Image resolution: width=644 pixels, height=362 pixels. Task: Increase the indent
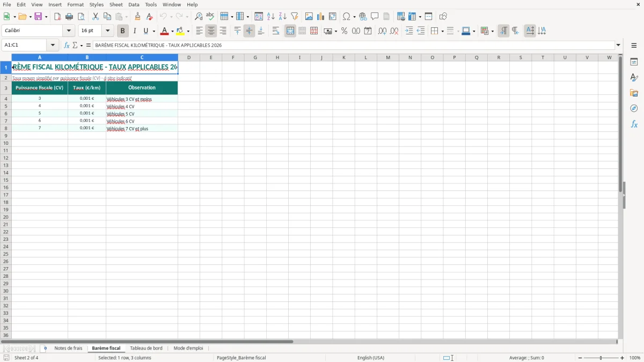pos(409,31)
